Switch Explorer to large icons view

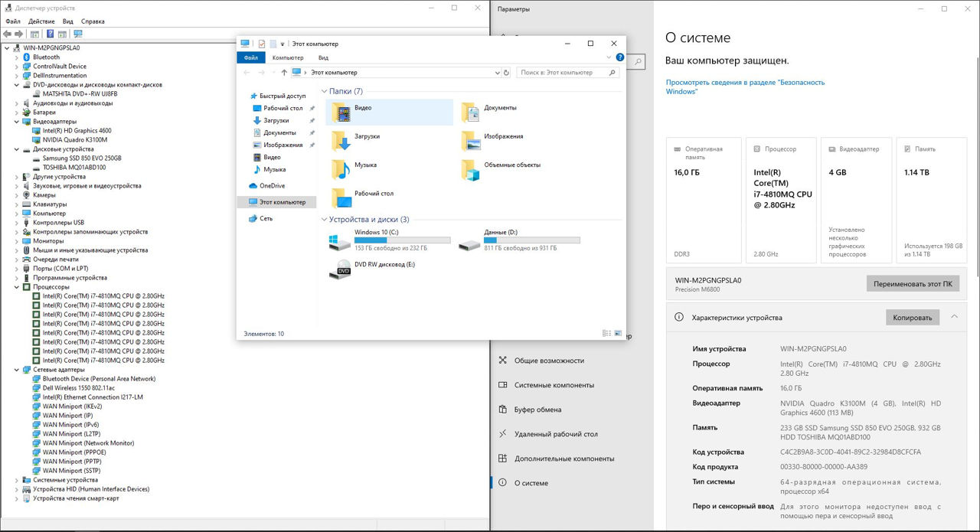coord(618,334)
